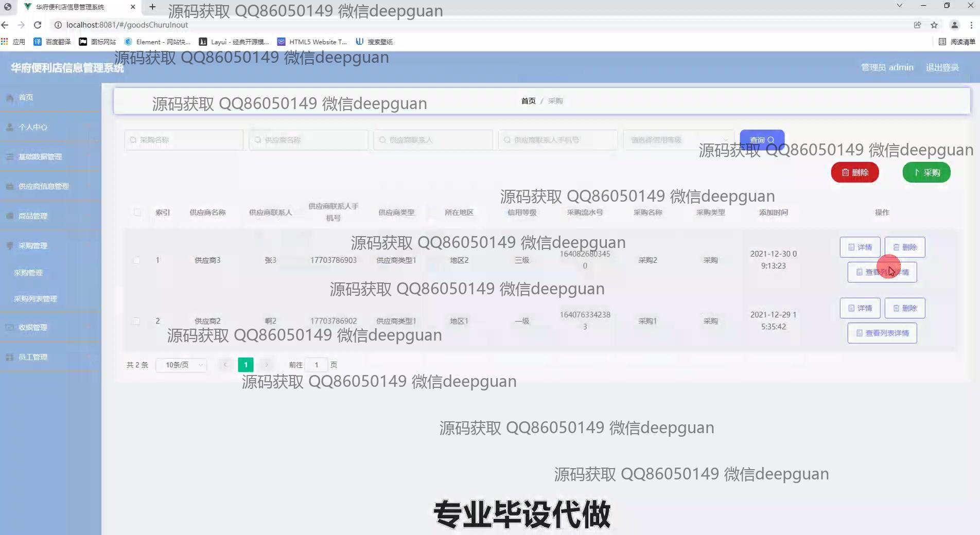Click the green 采购 button

(926, 172)
